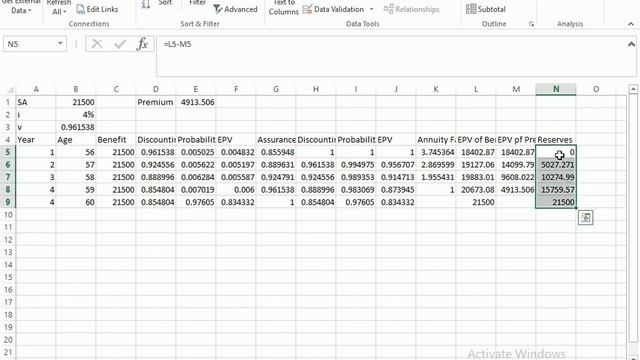Screen dimensions: 640x360
Task: Select reserve value 10274.99
Action: click(x=556, y=177)
